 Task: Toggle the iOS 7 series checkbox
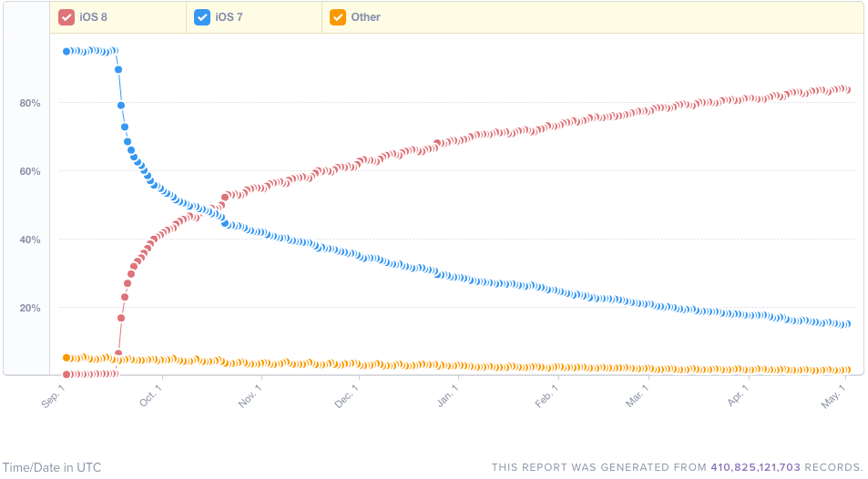pyautogui.click(x=202, y=17)
